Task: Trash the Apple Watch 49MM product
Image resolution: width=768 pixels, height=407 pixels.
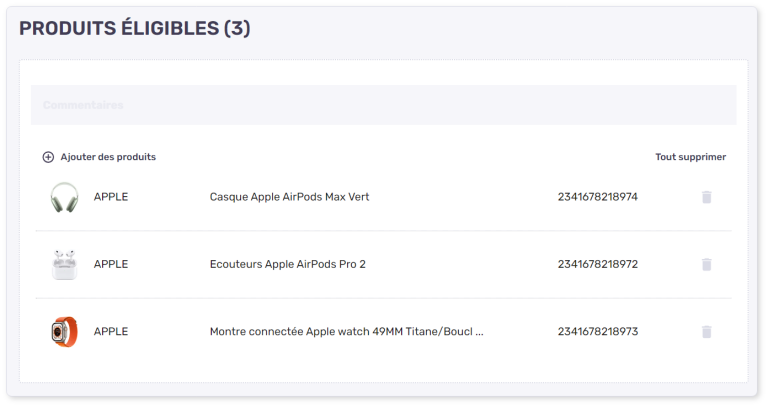Action: 706,332
